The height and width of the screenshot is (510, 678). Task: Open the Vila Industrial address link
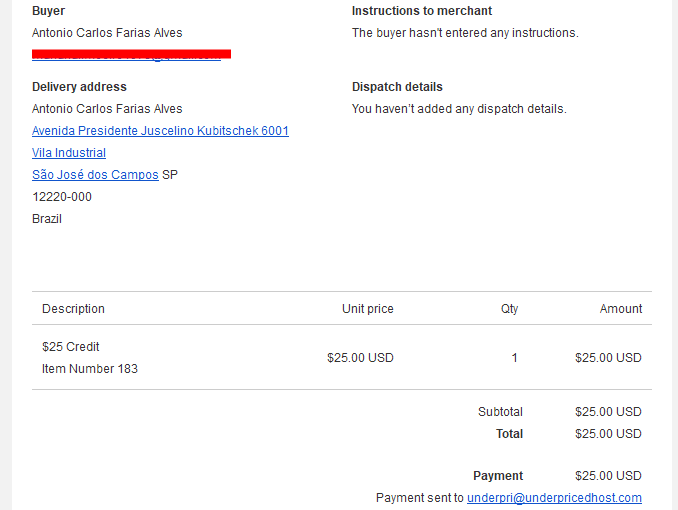[x=69, y=153]
